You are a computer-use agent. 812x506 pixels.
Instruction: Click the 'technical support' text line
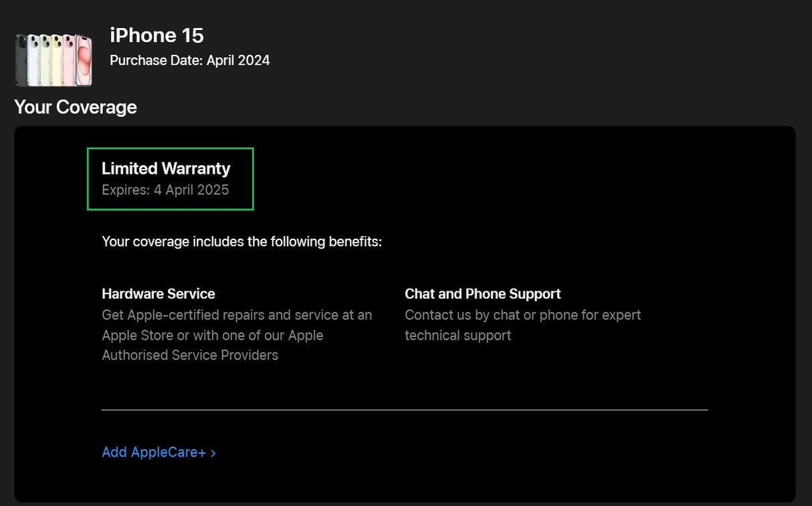click(458, 336)
